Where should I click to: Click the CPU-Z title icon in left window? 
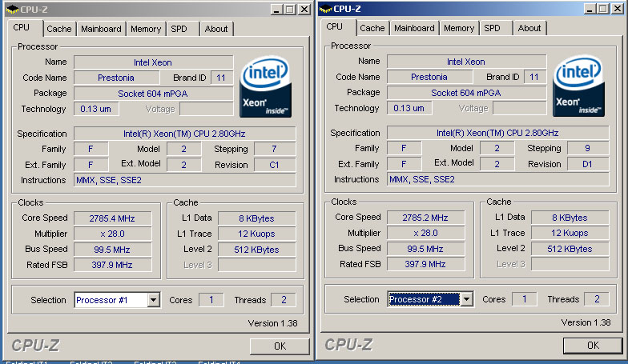tap(13, 10)
